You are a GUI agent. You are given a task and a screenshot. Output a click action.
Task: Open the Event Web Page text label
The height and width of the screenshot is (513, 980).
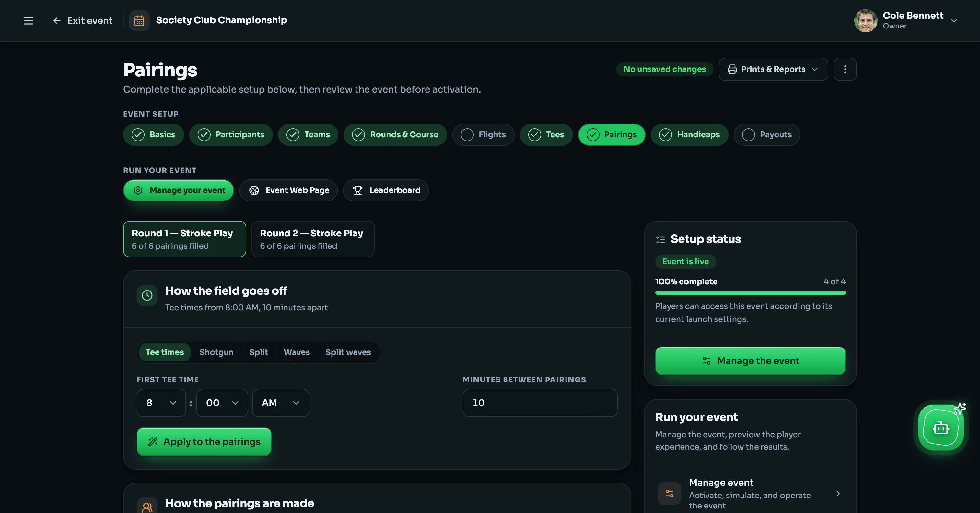click(297, 190)
